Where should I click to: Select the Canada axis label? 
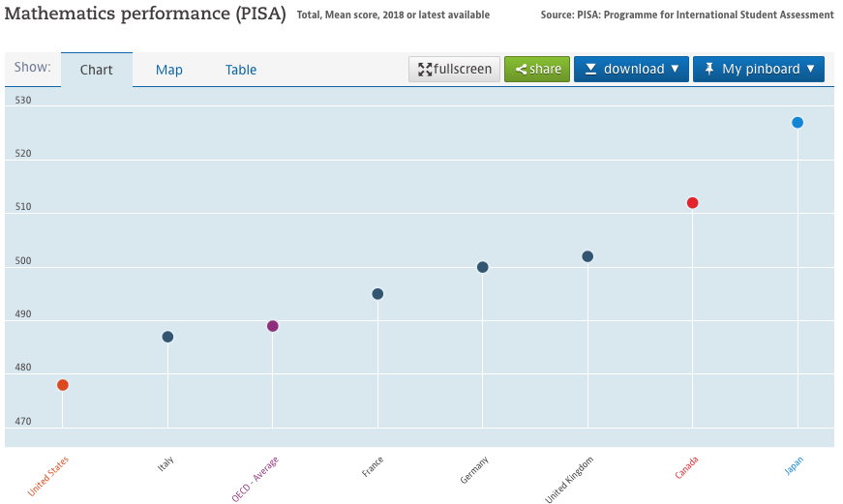tap(686, 467)
